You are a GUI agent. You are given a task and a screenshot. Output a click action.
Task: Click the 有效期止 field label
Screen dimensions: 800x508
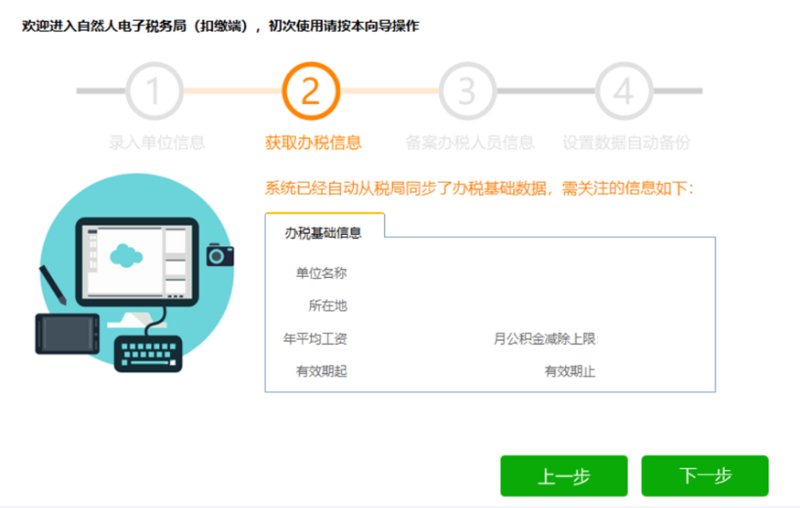(570, 372)
